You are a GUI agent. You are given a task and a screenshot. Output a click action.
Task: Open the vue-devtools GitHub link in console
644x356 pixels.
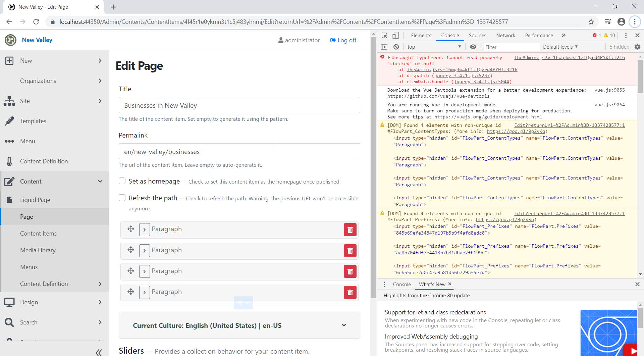(x=438, y=96)
